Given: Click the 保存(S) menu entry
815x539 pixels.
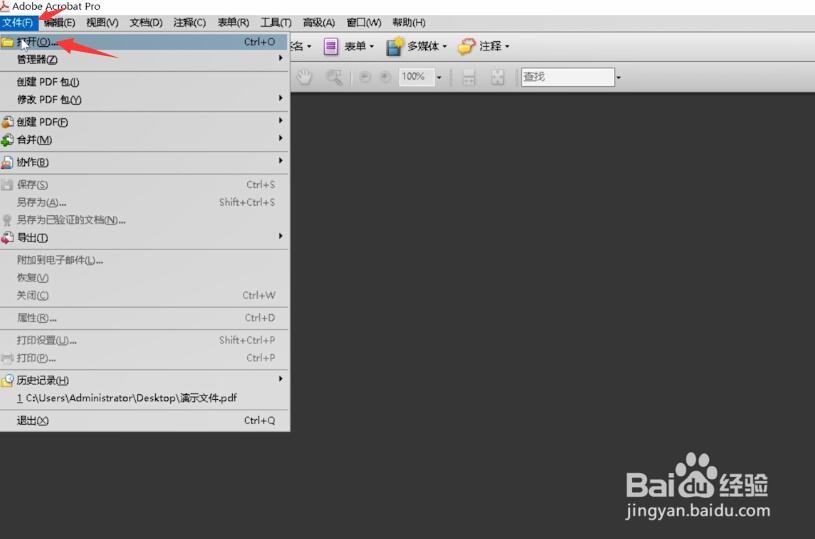Looking at the screenshot, I should click(x=144, y=185).
